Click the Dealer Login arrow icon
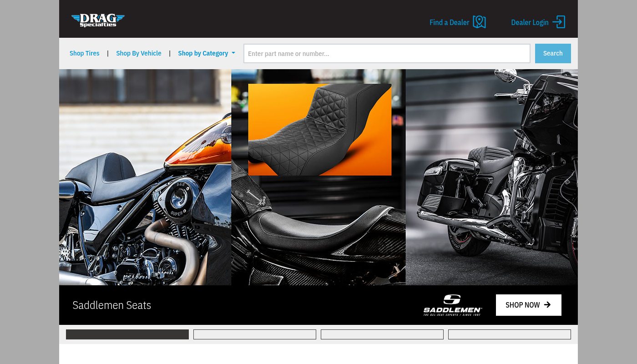Viewport: 637px width, 364px height. click(559, 22)
